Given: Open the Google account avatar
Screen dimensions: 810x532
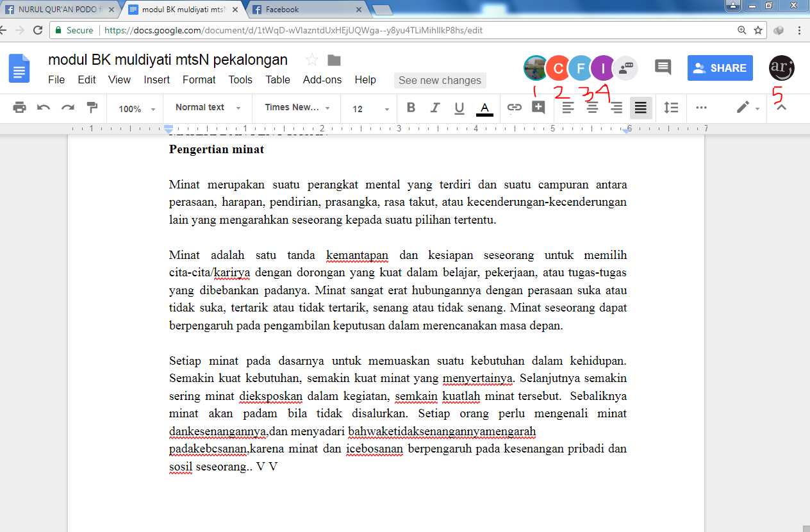Looking at the screenshot, I should [x=782, y=67].
